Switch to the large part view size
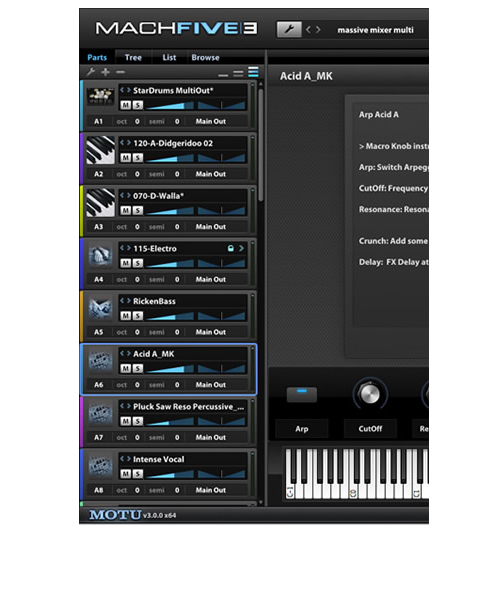Viewport: 500px width, 600px height. tap(253, 72)
